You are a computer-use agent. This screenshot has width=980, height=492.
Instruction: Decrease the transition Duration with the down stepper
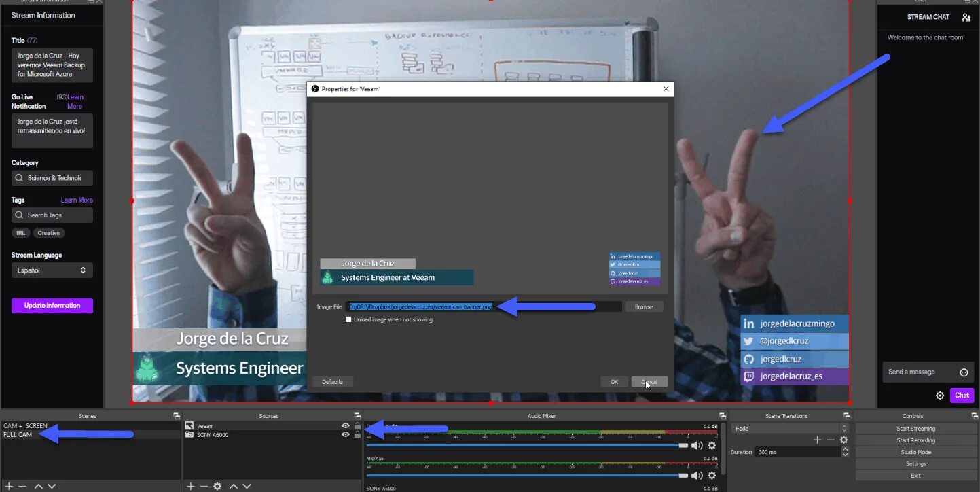point(845,455)
